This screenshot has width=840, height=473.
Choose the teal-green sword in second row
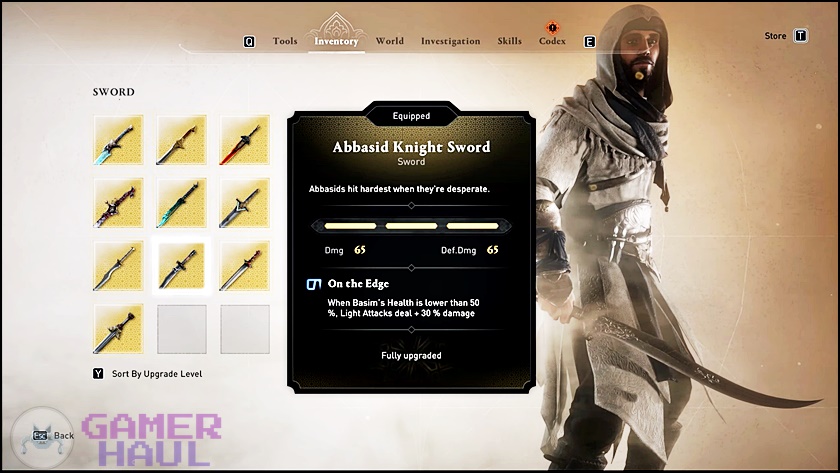pos(182,203)
